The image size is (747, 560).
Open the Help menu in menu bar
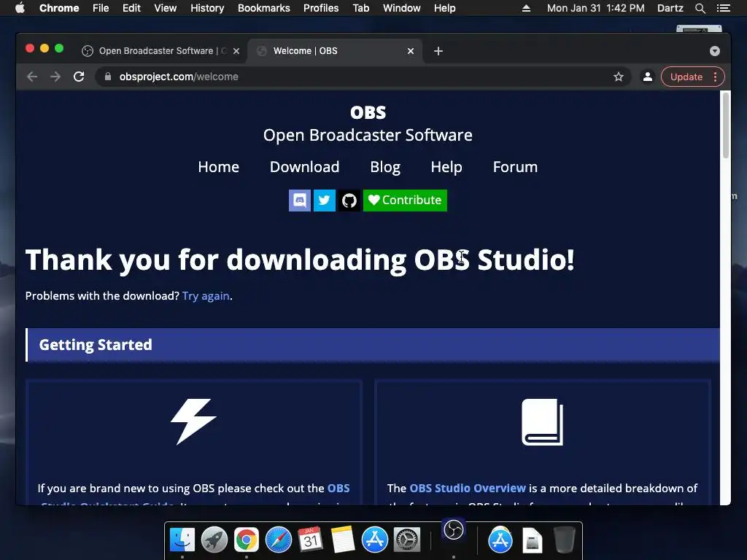[444, 8]
